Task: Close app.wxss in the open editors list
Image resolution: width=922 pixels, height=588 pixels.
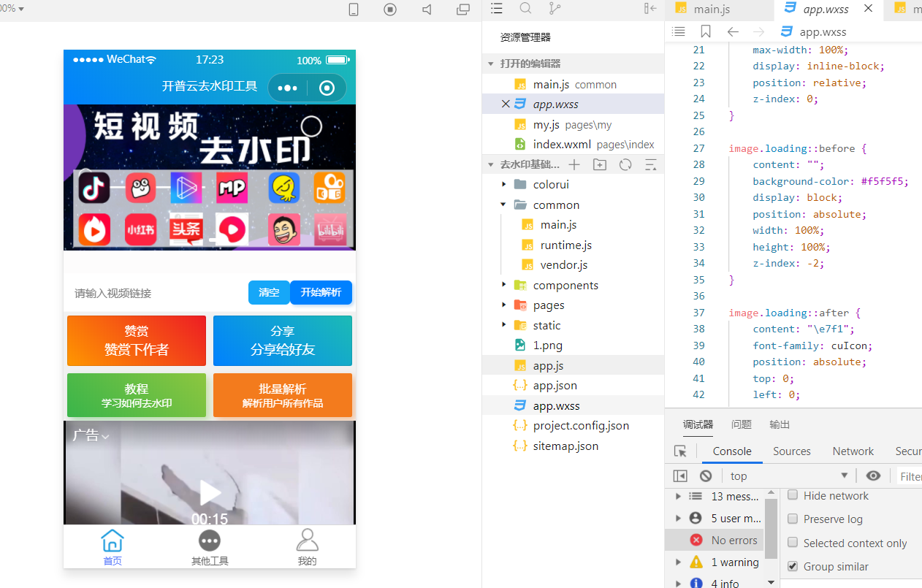Action: [506, 104]
